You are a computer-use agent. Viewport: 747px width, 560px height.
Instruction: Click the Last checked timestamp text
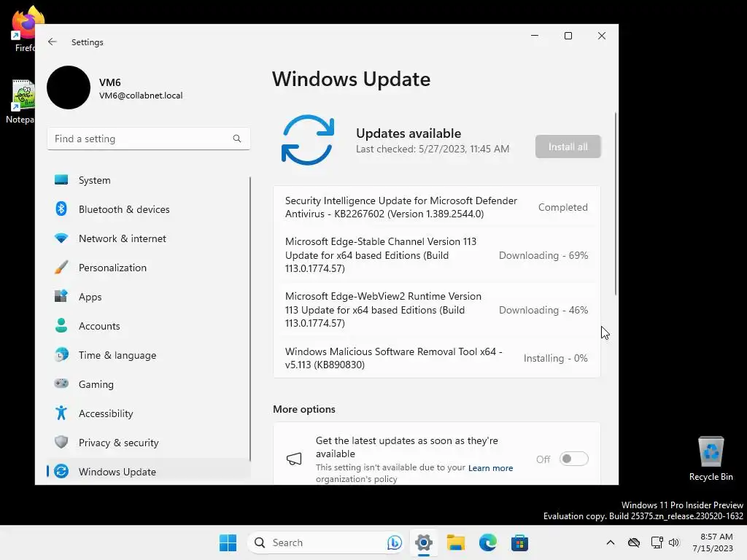point(433,149)
